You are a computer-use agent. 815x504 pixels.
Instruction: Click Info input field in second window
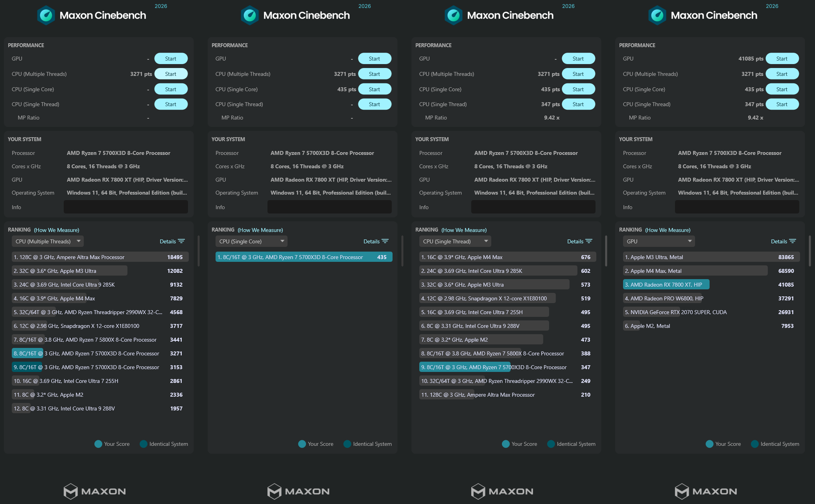pyautogui.click(x=330, y=207)
